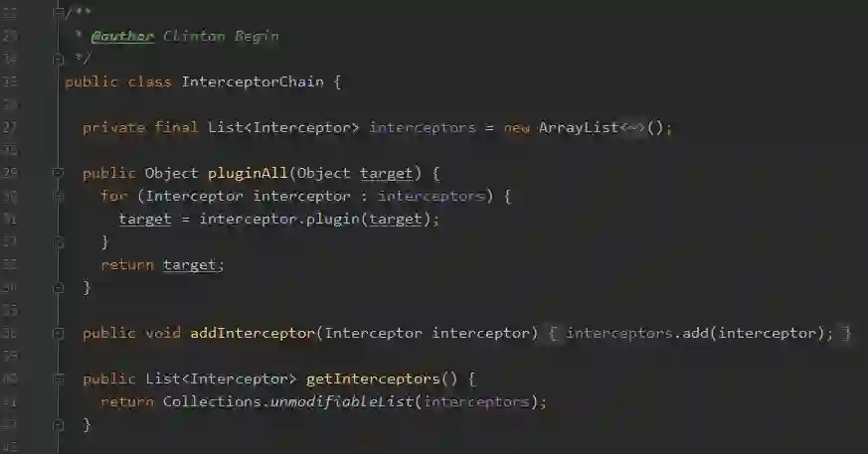This screenshot has width=868, height=454.
Task: Collapse the pluginAll method using its gutter fold toggle
Action: point(58,173)
